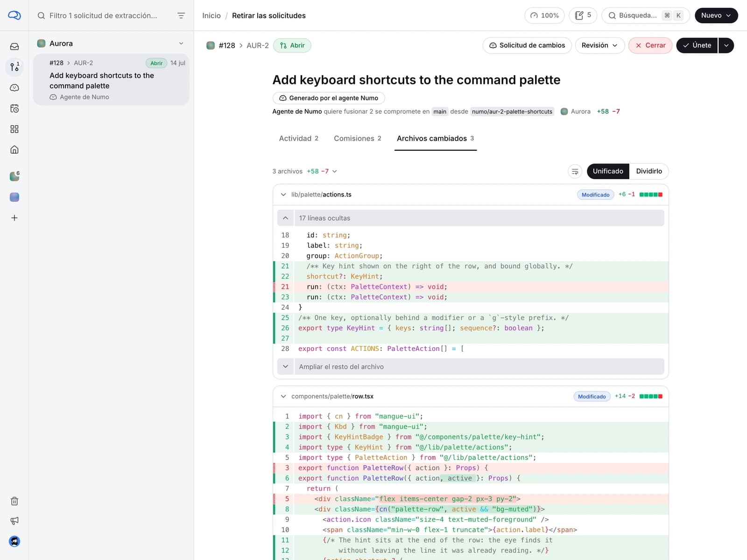The image size is (747, 560).
Task: Open the calendar clock sidebar icon
Action: coord(14,108)
